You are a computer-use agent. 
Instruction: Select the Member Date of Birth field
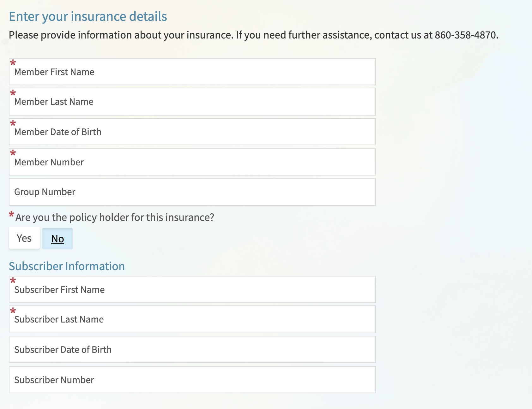pos(192,132)
